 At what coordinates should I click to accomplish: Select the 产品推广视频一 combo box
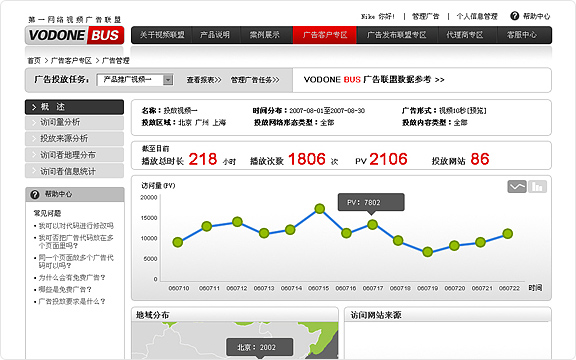click(x=135, y=80)
